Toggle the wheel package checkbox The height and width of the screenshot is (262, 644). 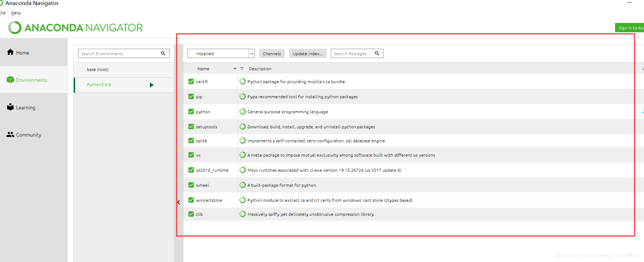tap(191, 185)
